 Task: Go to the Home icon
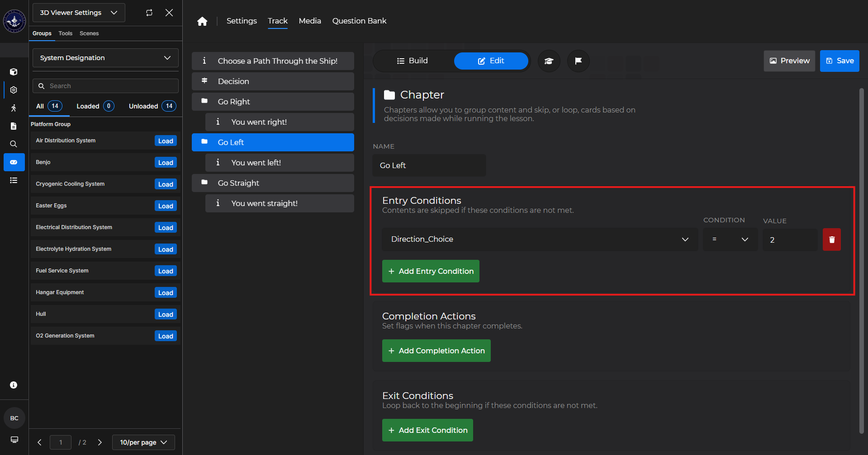pyautogui.click(x=202, y=21)
